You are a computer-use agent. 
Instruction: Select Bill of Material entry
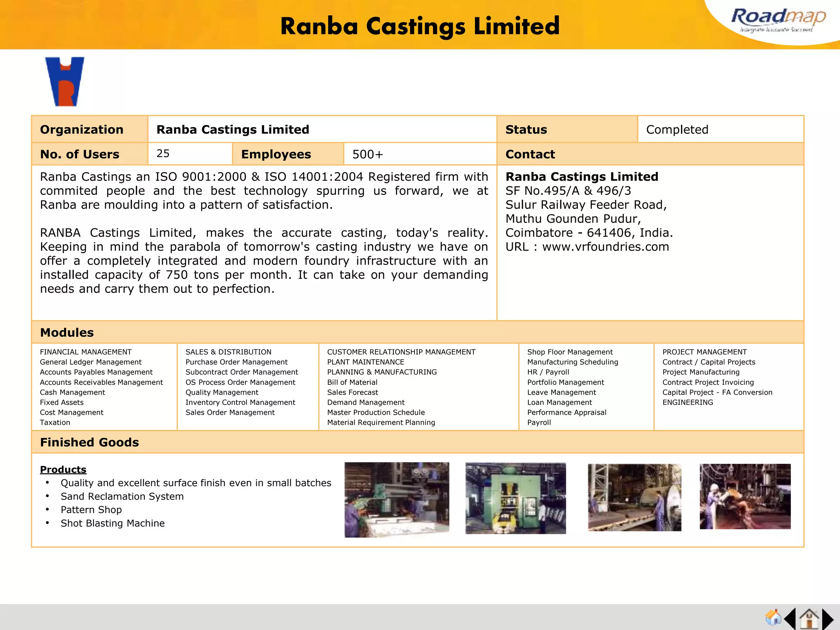[x=352, y=382]
